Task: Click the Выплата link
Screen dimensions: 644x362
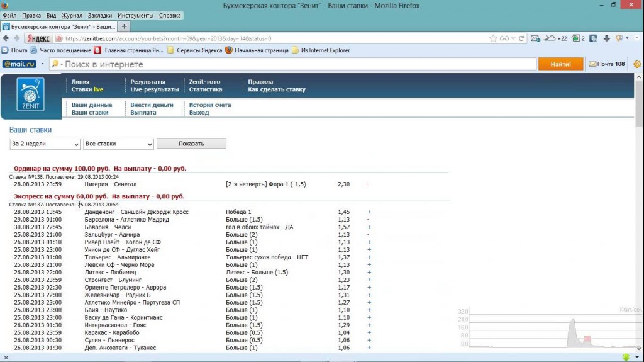Action: tap(143, 112)
